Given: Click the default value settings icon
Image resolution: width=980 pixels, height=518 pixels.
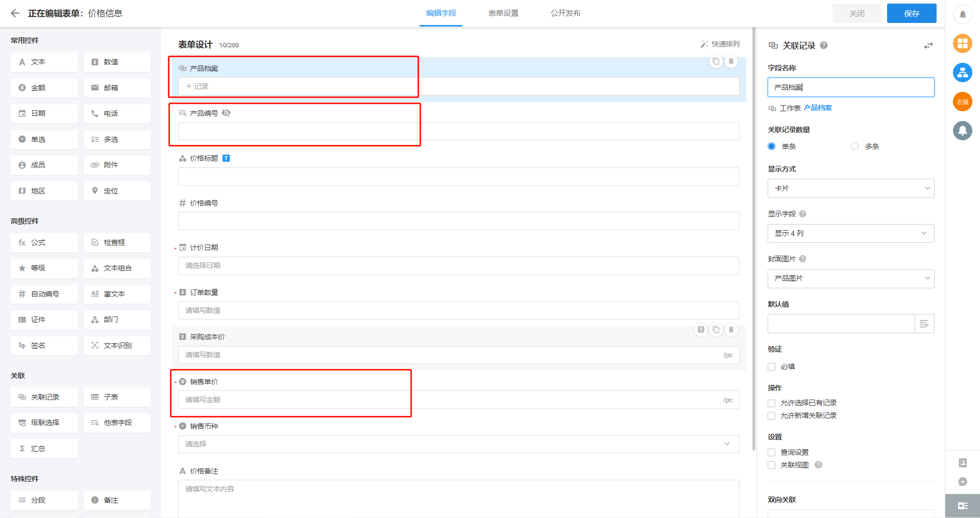Looking at the screenshot, I should [x=924, y=324].
